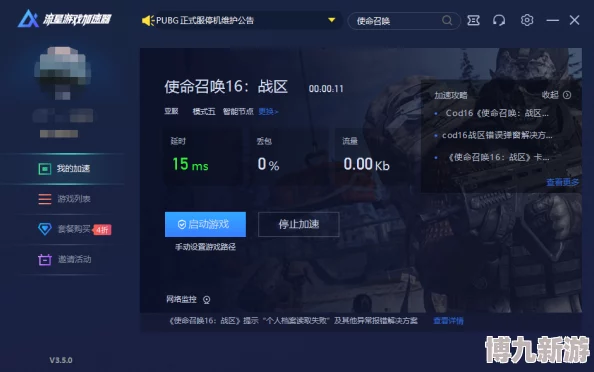
Task: Click the 00:00:11 timer
Action: pyautogui.click(x=326, y=89)
